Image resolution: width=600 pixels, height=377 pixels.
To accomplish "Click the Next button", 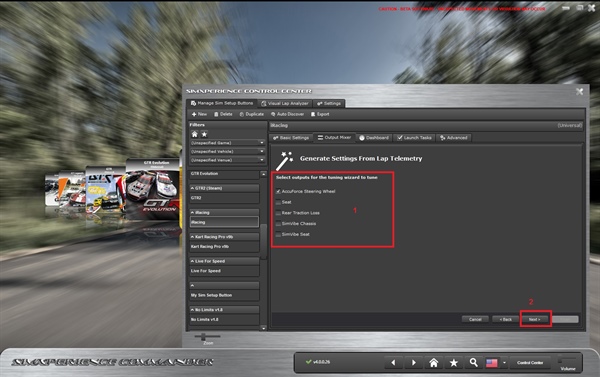I will coord(535,319).
